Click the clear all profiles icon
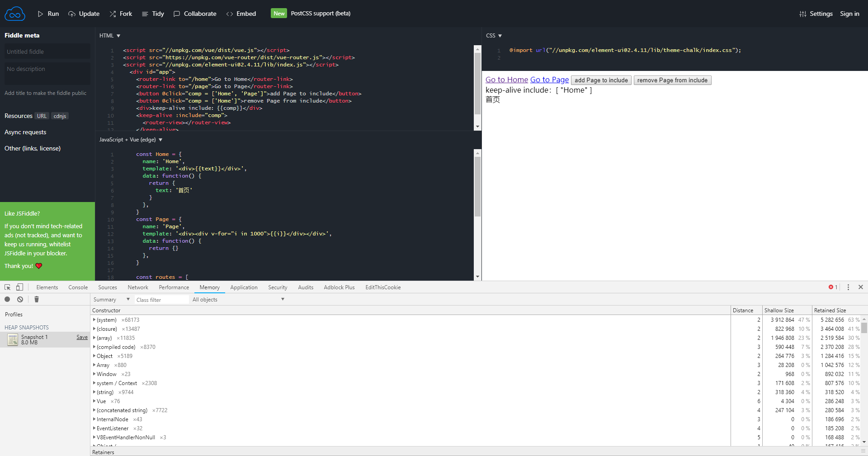Viewport: 868px width, 456px height. (x=20, y=299)
